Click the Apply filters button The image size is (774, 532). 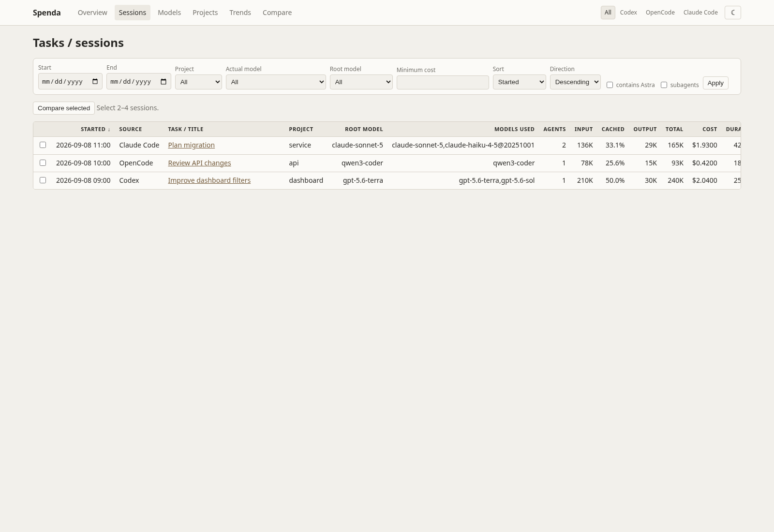tap(715, 83)
